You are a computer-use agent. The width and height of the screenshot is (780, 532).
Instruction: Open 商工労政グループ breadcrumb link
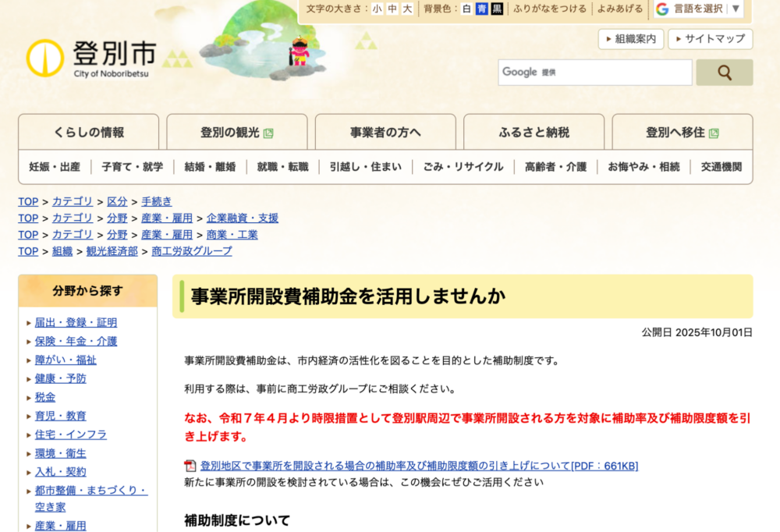click(192, 251)
